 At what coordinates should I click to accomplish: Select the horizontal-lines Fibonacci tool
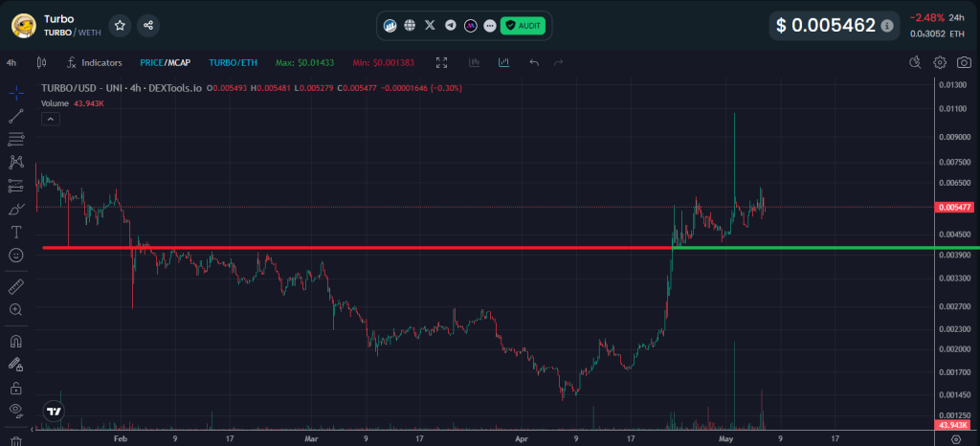(x=16, y=138)
